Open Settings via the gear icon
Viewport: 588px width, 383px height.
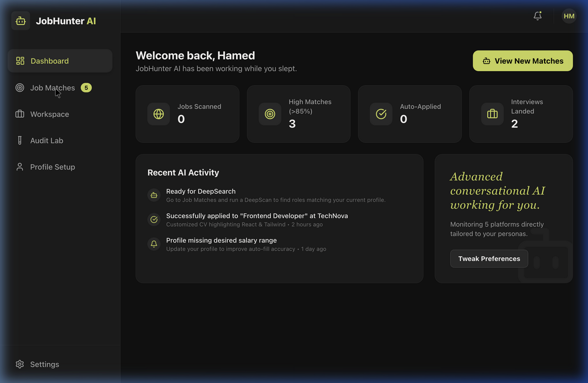(19, 364)
